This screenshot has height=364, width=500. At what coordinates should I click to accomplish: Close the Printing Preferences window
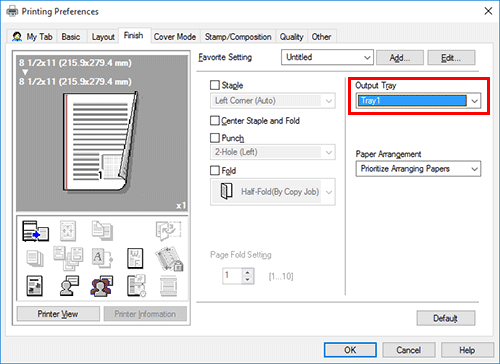click(488, 11)
